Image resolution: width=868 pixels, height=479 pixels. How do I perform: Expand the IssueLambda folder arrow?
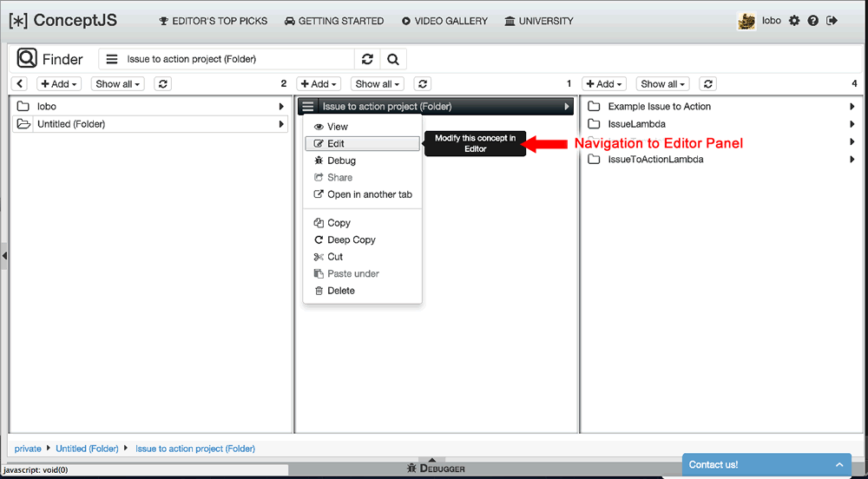pyautogui.click(x=852, y=124)
